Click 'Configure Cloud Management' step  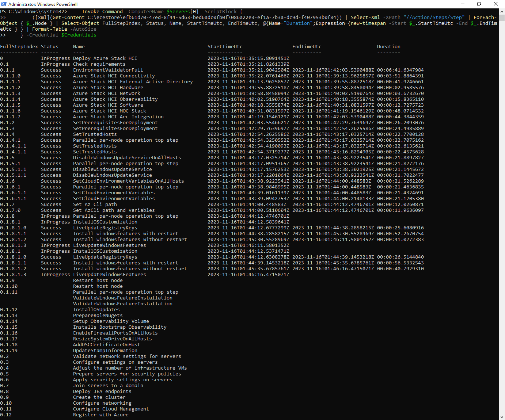coord(111,409)
